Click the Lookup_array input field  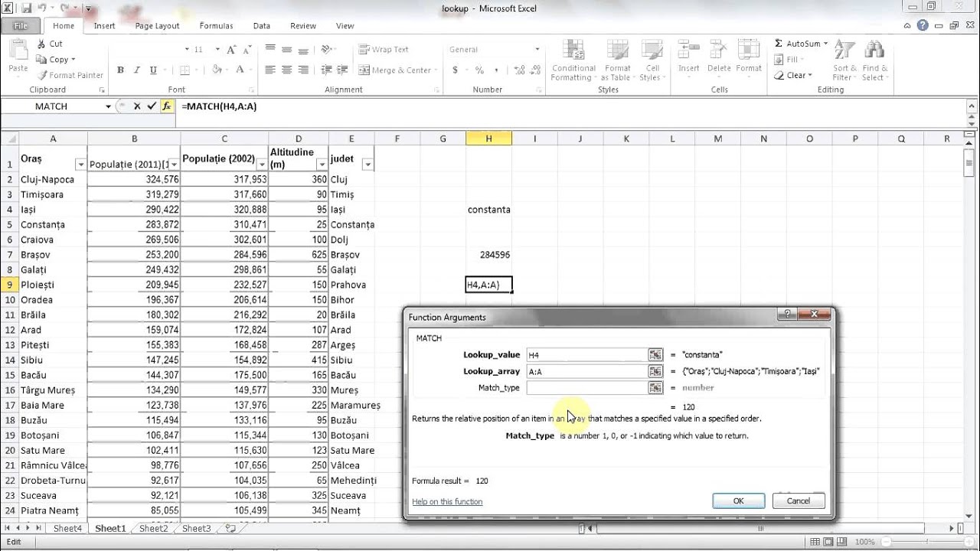tap(587, 371)
